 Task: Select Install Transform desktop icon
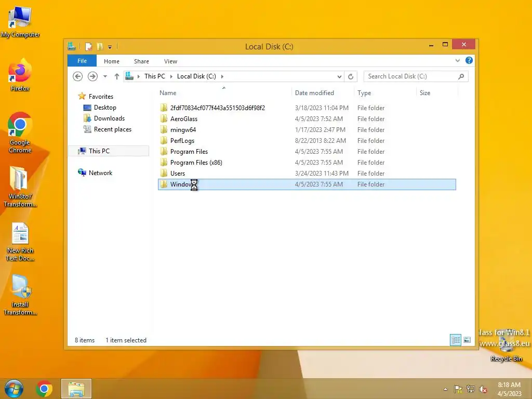(x=20, y=295)
